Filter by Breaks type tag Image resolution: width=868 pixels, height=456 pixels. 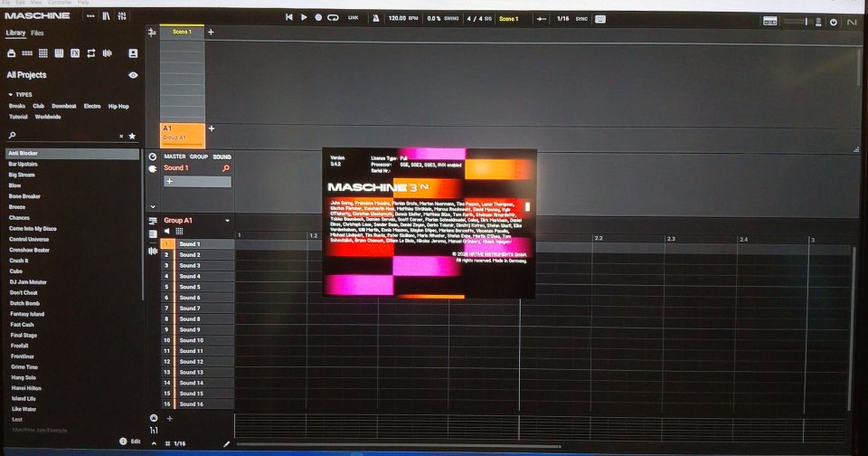[17, 106]
